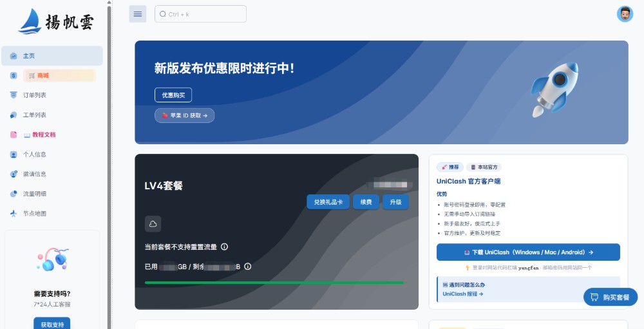Click the 获取支持 support button
Screen dimensions: 644x329
coord(52,324)
